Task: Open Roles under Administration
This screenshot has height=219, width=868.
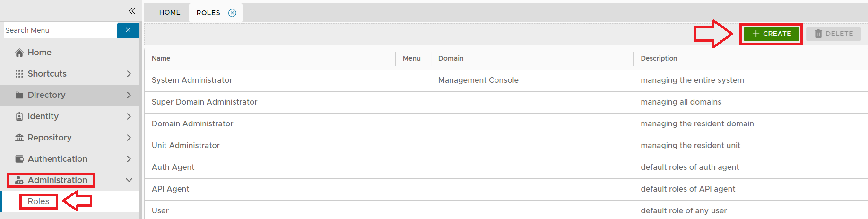Action: point(38,201)
